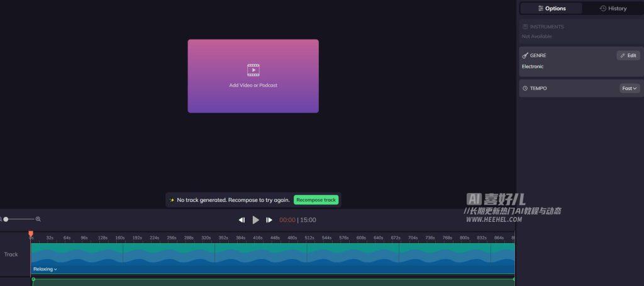Click the Genre guitar icon
Image resolution: width=644 pixels, height=286 pixels.
coord(525,55)
